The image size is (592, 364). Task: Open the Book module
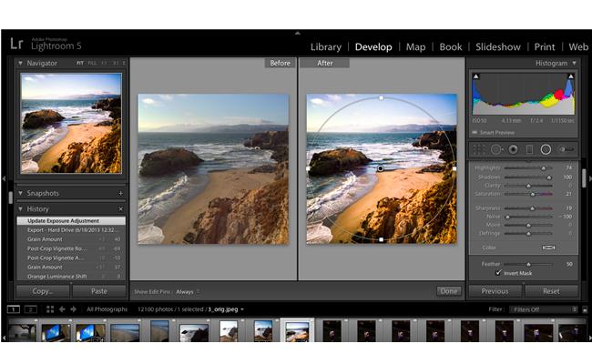coord(451,46)
